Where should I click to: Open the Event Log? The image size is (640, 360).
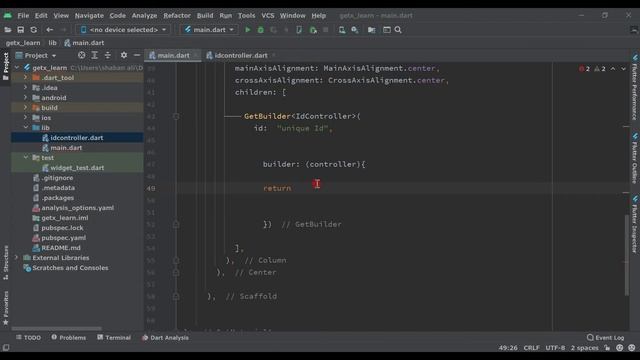[x=606, y=338]
